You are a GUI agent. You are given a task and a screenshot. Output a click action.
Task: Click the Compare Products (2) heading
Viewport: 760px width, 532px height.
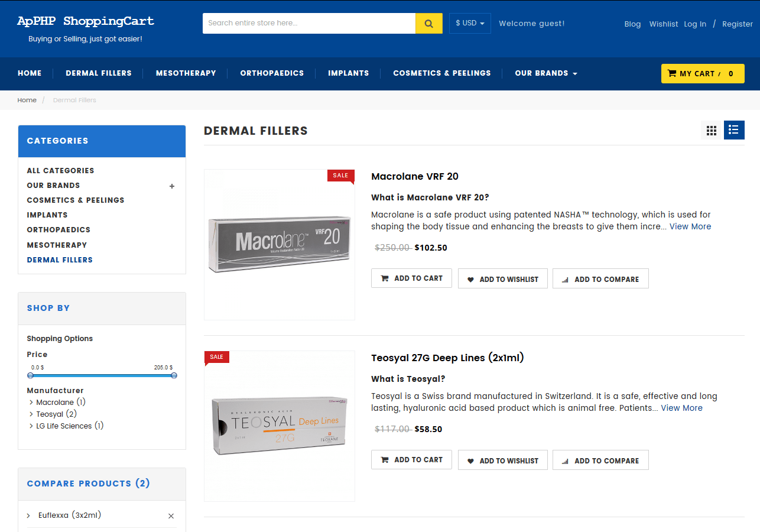(89, 484)
